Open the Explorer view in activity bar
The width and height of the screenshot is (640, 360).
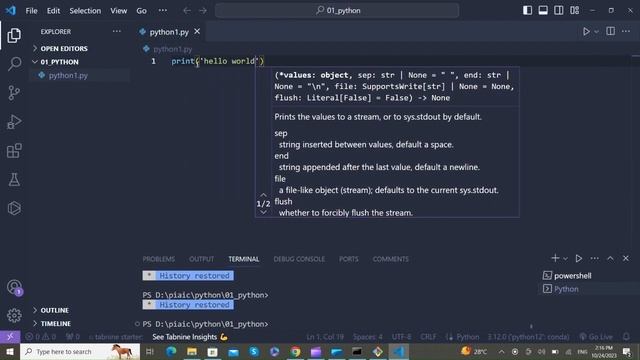tap(14, 36)
